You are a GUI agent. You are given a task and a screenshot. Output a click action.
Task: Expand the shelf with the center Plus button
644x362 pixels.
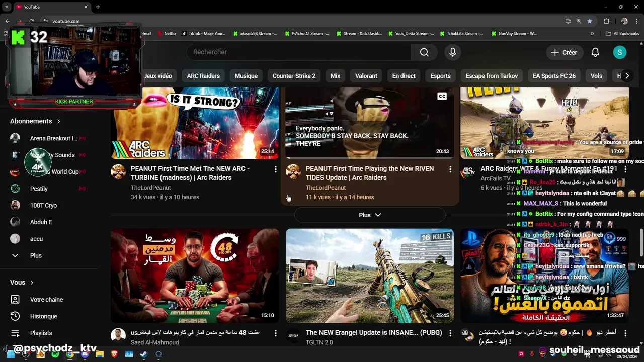pyautogui.click(x=370, y=215)
